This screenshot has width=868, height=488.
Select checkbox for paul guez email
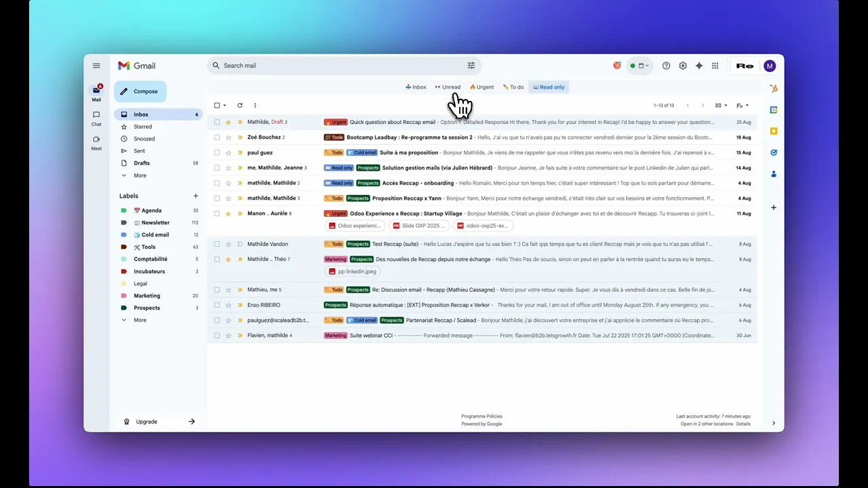click(x=217, y=152)
